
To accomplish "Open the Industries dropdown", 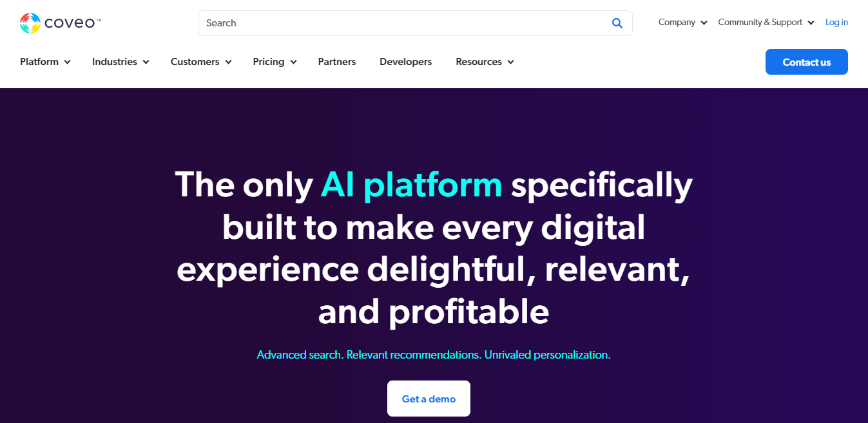I will [115, 62].
